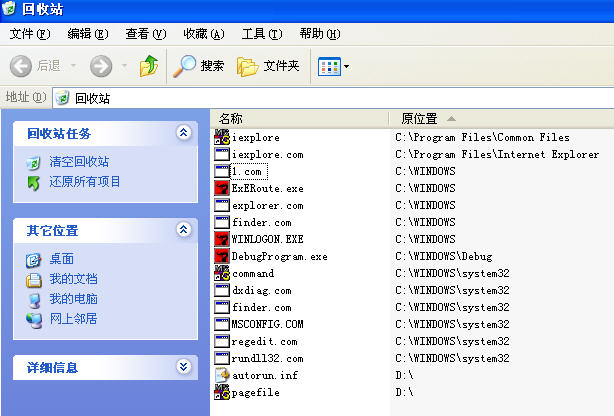The image size is (614, 416).
Task: Open the 查看(V) menu
Action: click(146, 34)
